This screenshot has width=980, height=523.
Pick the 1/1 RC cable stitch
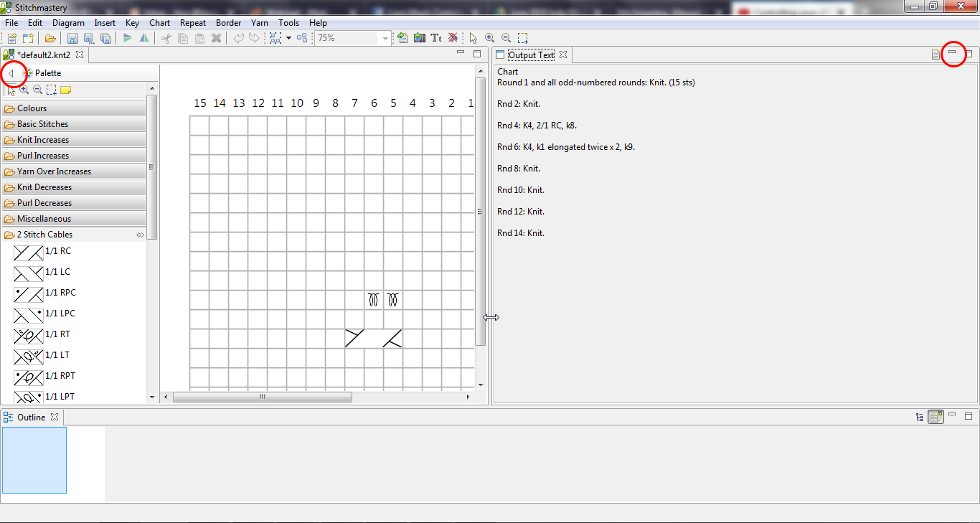click(x=43, y=252)
